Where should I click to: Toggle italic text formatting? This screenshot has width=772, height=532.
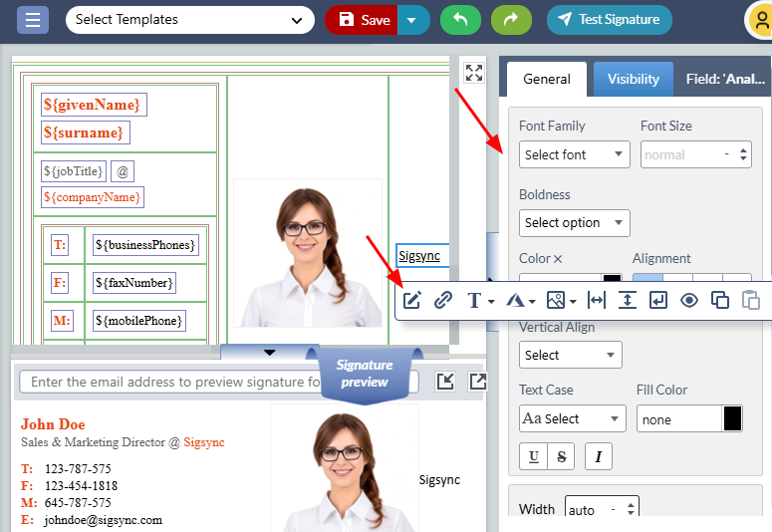point(599,456)
